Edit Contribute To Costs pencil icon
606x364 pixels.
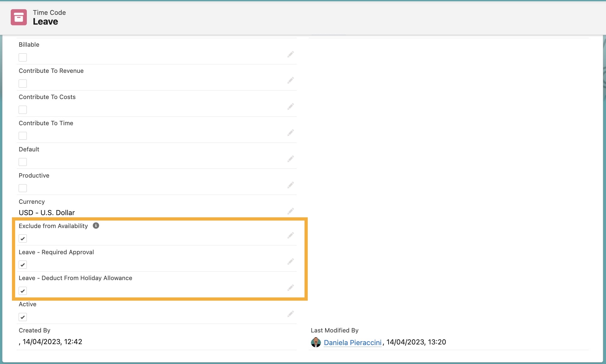click(291, 107)
